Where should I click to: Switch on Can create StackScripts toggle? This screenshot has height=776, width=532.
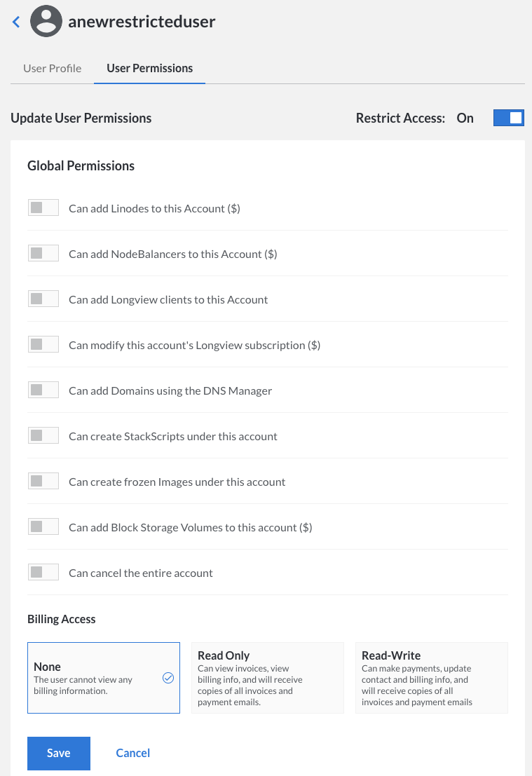coord(43,436)
